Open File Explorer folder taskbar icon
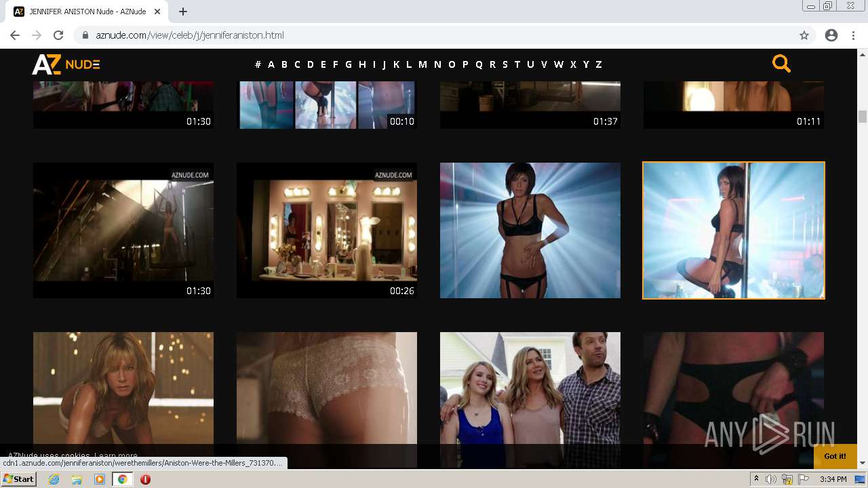Screen dimensions: 868x488 tap(77, 479)
